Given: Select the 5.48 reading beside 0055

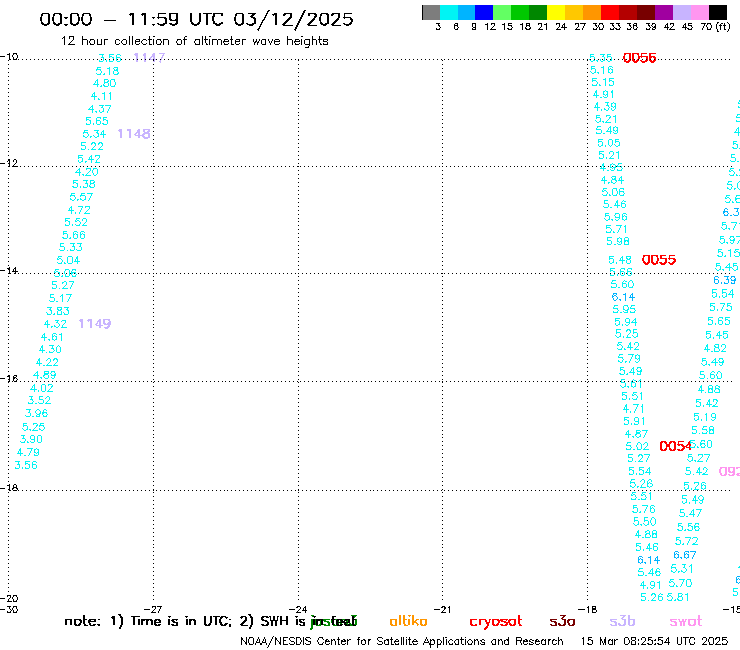Looking at the screenshot, I should (620, 260).
